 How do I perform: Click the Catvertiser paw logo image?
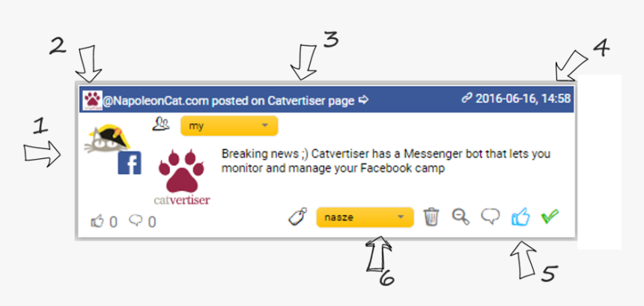(183, 177)
